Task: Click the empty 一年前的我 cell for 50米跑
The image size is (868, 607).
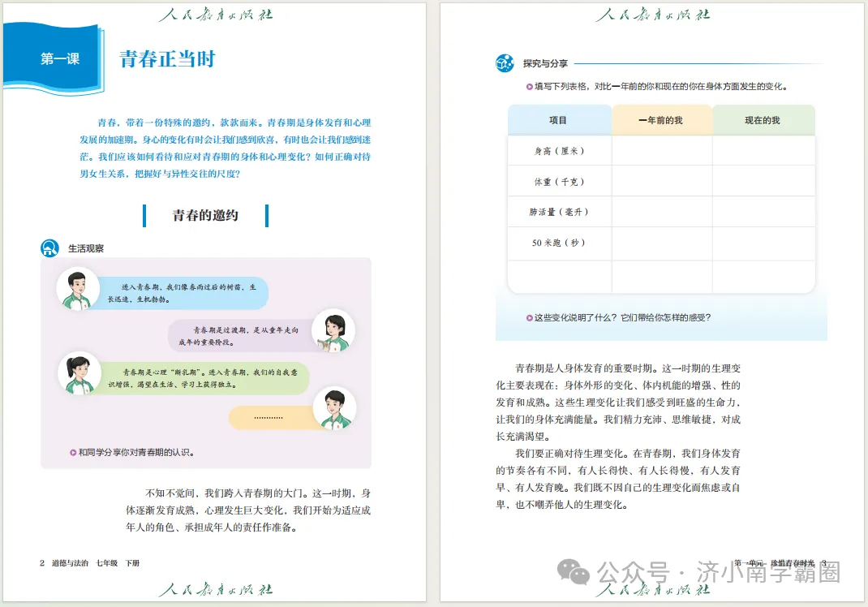Action: click(x=662, y=243)
